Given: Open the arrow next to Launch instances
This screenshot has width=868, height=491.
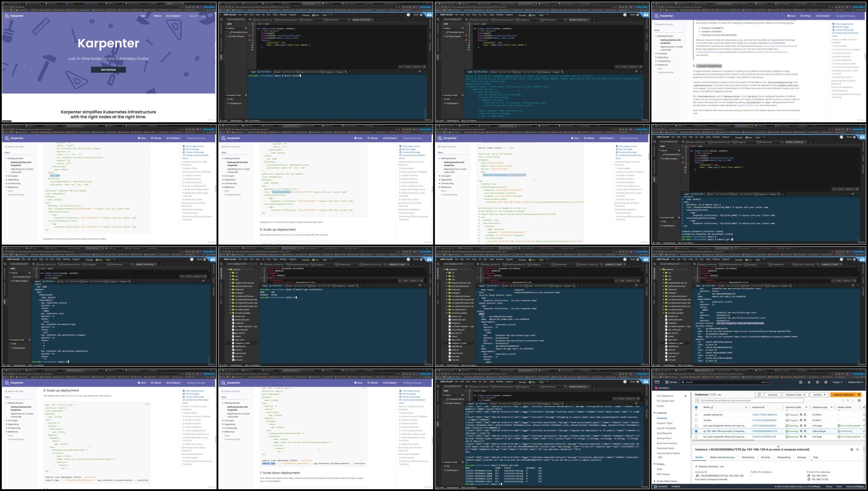Looking at the screenshot, I should tap(859, 395).
